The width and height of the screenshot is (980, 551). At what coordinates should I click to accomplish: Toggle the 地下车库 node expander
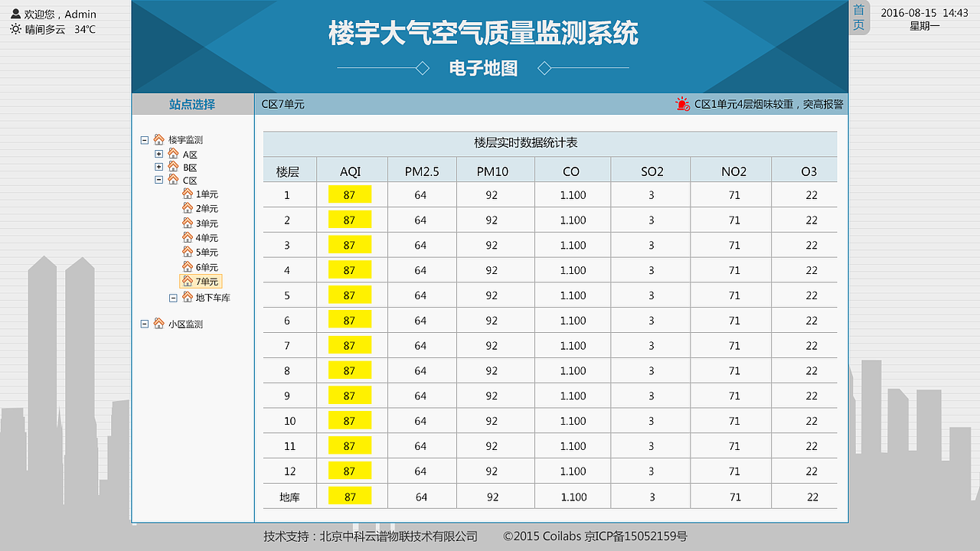click(x=173, y=298)
